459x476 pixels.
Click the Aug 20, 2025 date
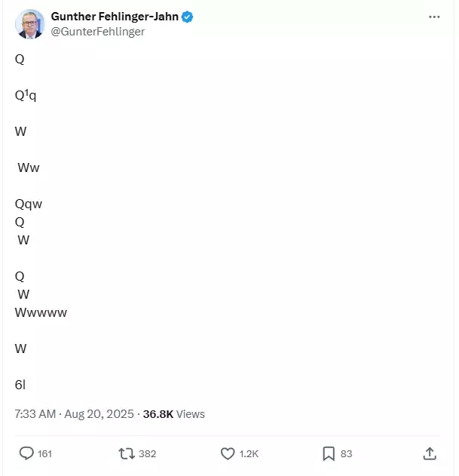pos(99,414)
